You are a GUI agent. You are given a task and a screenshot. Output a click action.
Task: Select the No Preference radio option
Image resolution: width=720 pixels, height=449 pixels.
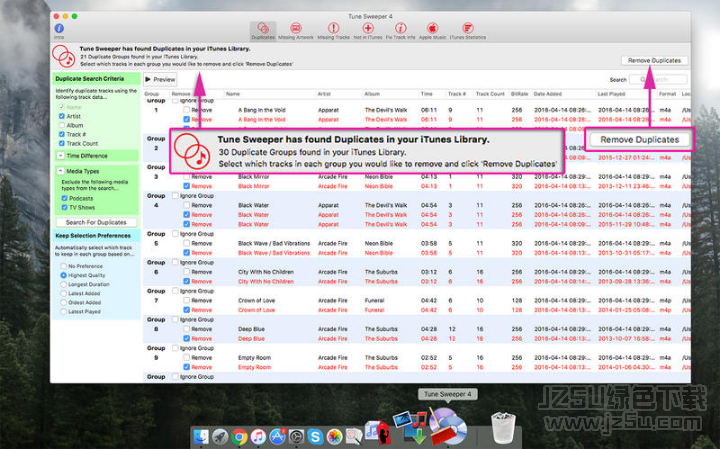click(63, 266)
